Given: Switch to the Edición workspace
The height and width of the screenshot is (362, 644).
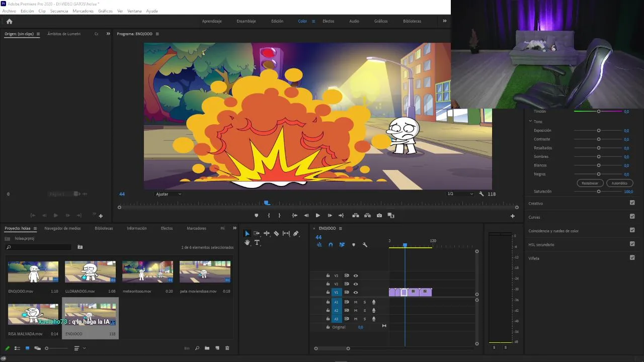Looking at the screenshot, I should [x=277, y=21].
